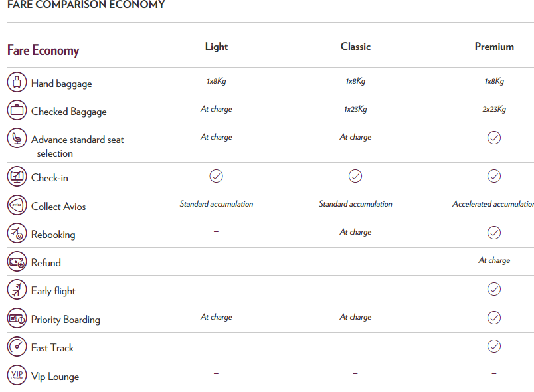The image size is (534, 392).
Task: Click the seat selection chair icon
Action: (17, 138)
